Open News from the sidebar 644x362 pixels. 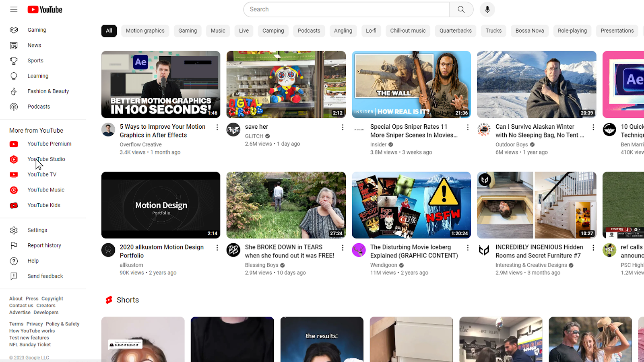point(34,45)
